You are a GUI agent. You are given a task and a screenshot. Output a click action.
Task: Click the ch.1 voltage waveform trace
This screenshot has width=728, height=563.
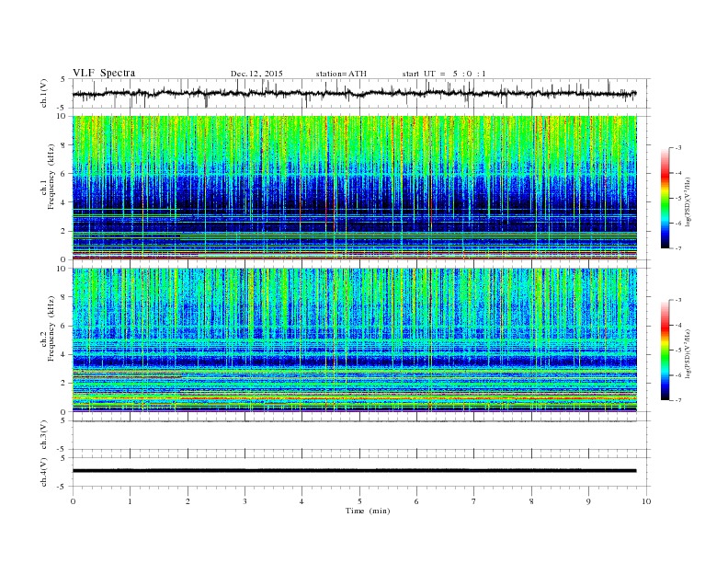point(355,93)
